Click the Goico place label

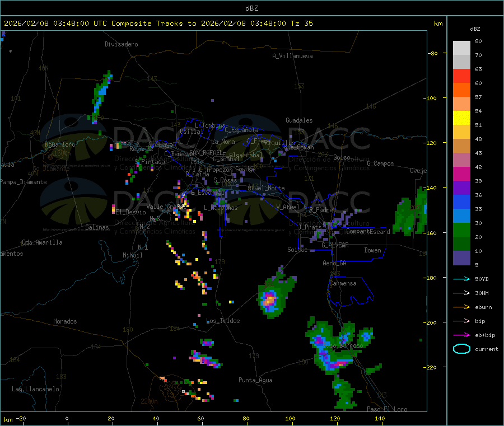click(x=342, y=157)
